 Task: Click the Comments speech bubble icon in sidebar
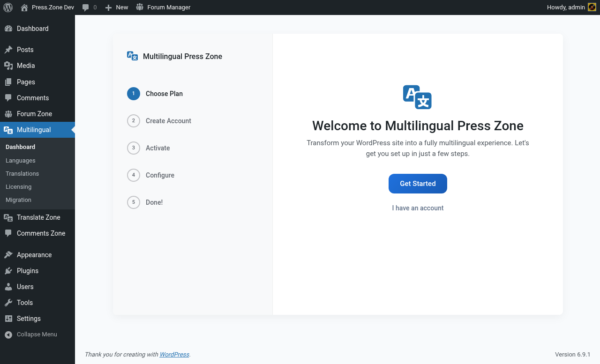click(8, 98)
